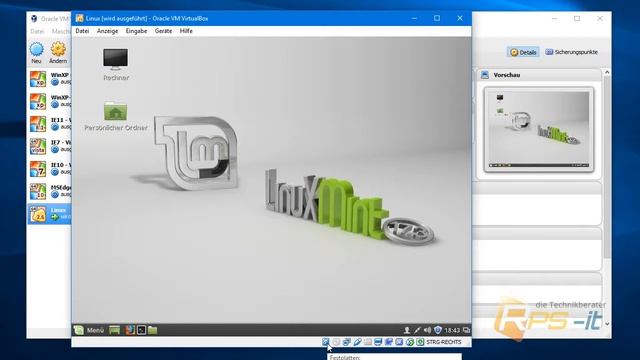Click the Rechner desktop icon
The image size is (640, 360).
(116, 64)
